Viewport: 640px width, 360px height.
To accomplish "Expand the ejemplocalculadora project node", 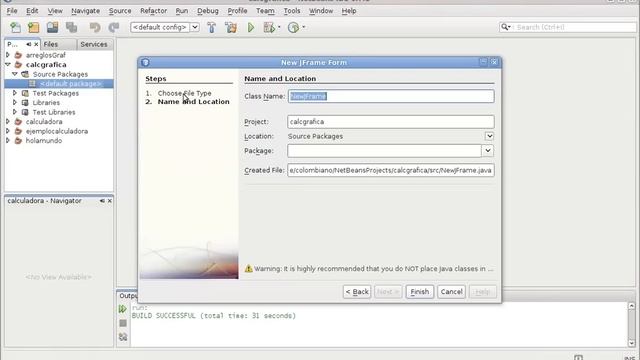I will (x=8, y=131).
